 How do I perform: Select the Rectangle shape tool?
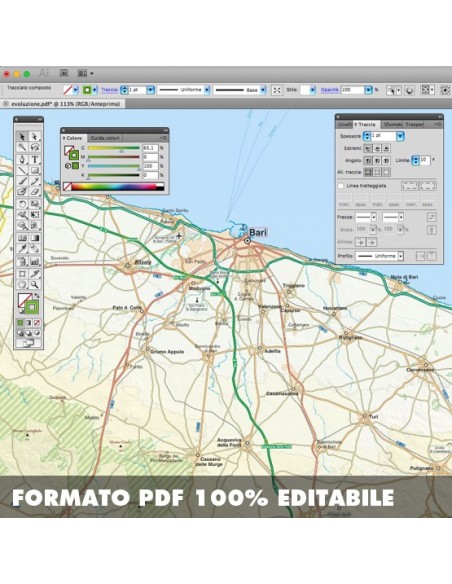[x=35, y=170]
